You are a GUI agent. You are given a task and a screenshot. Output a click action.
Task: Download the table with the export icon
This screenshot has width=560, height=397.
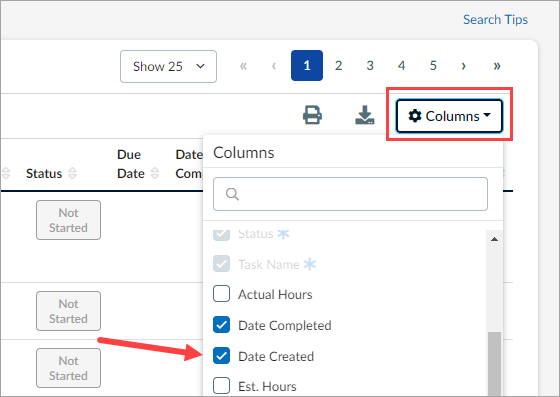click(365, 115)
